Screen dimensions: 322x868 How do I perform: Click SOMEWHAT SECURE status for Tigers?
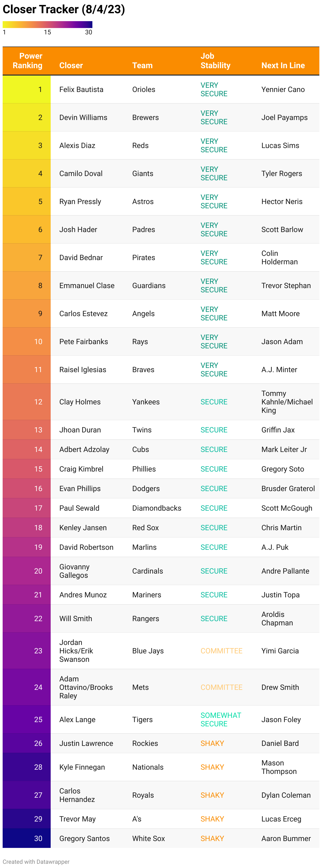coord(221,719)
